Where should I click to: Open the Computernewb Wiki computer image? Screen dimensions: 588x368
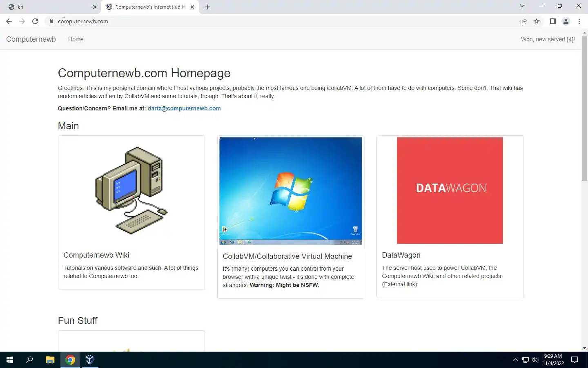click(131, 191)
